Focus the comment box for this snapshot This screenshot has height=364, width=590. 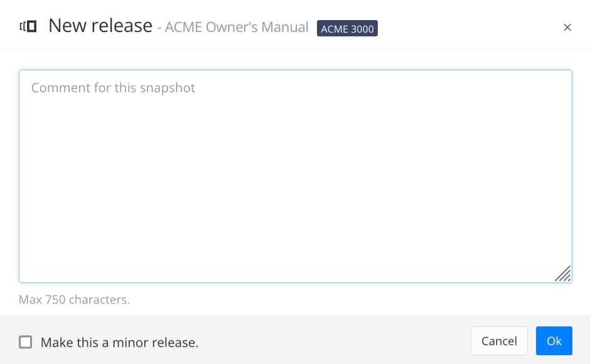295,176
